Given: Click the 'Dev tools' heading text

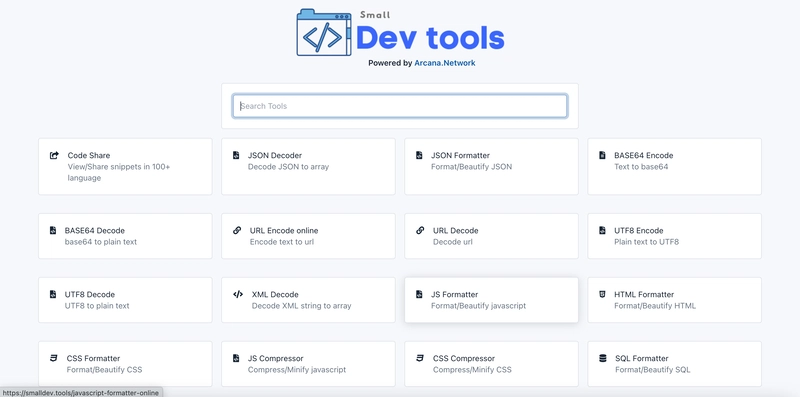Looking at the screenshot, I should coord(430,38).
